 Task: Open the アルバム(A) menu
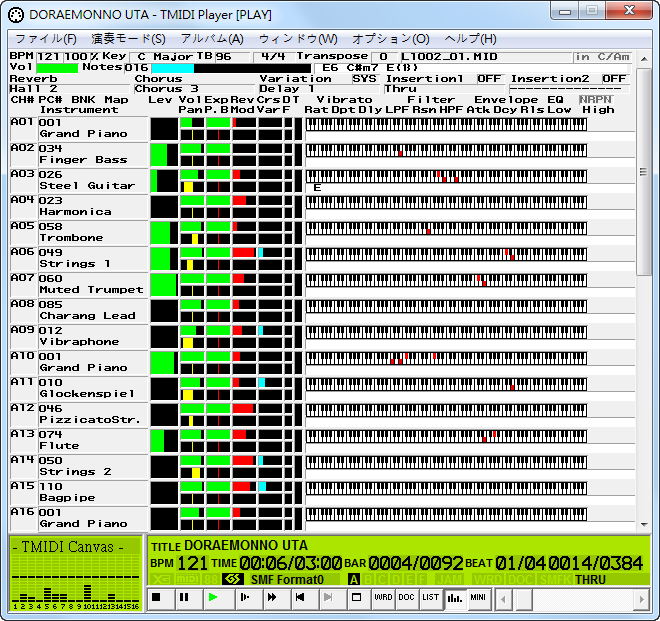(212, 39)
